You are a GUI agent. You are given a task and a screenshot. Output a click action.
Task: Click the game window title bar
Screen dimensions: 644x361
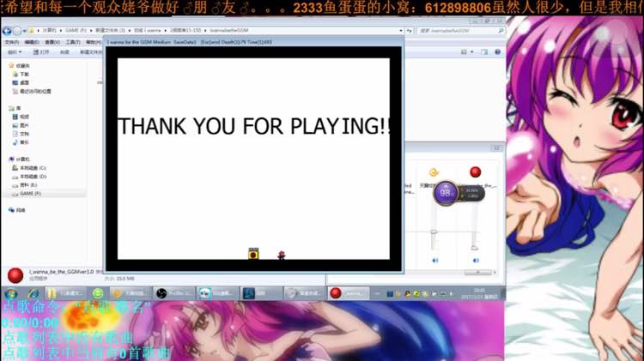click(253, 42)
